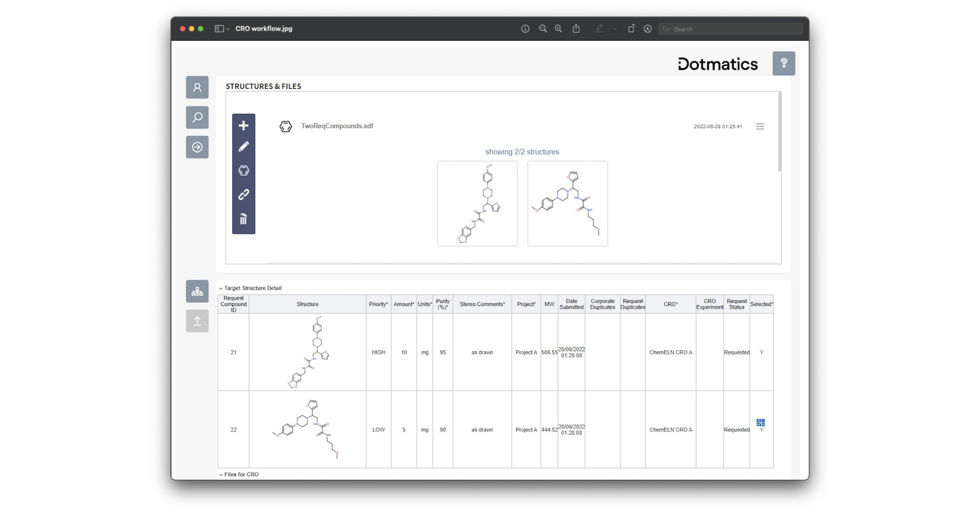
Task: Collapse the Target Structure Detail section
Action: (221, 288)
